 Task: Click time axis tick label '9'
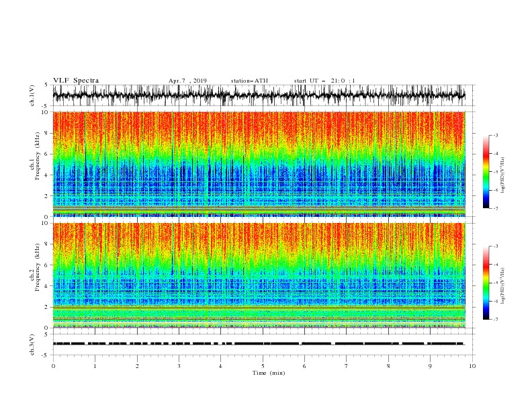pyautogui.click(x=430, y=366)
